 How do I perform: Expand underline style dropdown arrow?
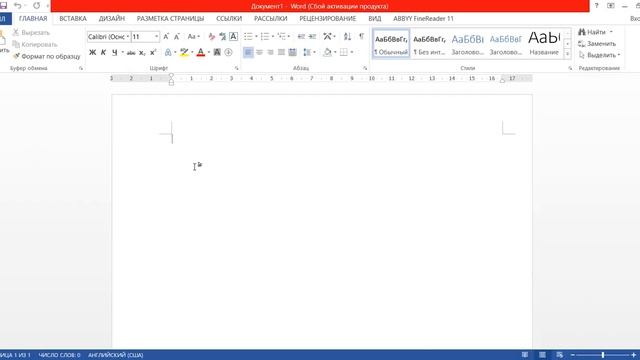click(x=122, y=52)
